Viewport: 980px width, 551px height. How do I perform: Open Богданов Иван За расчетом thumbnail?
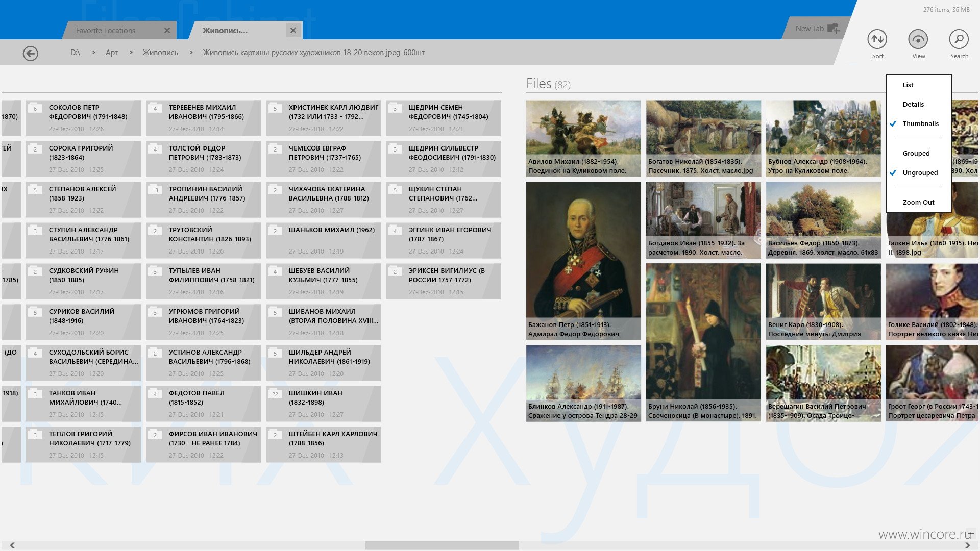point(703,220)
